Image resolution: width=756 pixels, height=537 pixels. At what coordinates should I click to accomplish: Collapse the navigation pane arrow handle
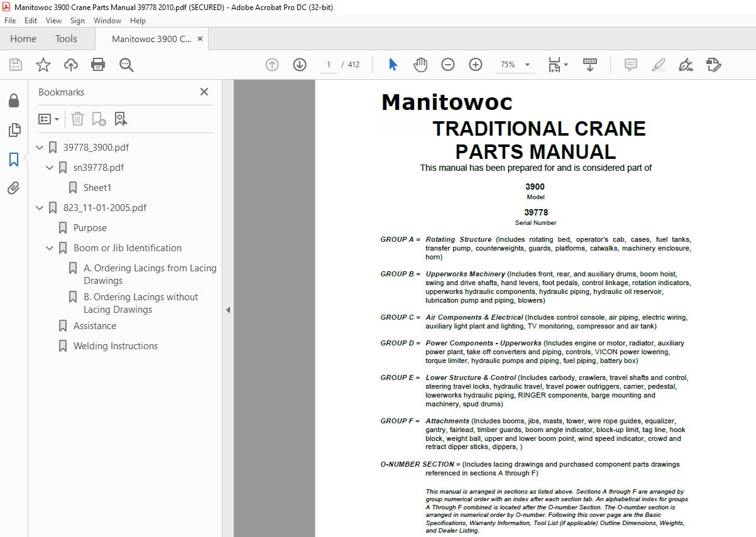click(228, 310)
